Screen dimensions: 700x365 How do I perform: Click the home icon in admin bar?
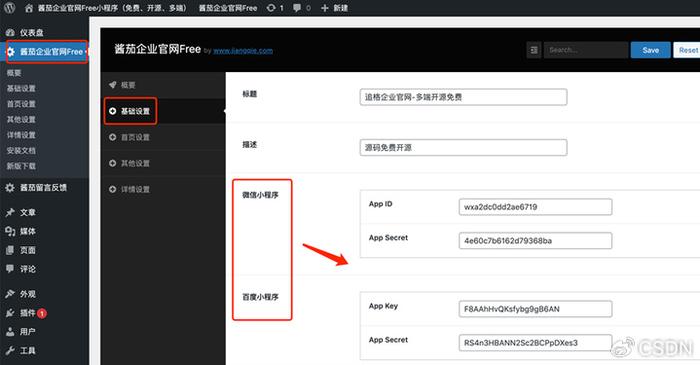click(x=29, y=8)
